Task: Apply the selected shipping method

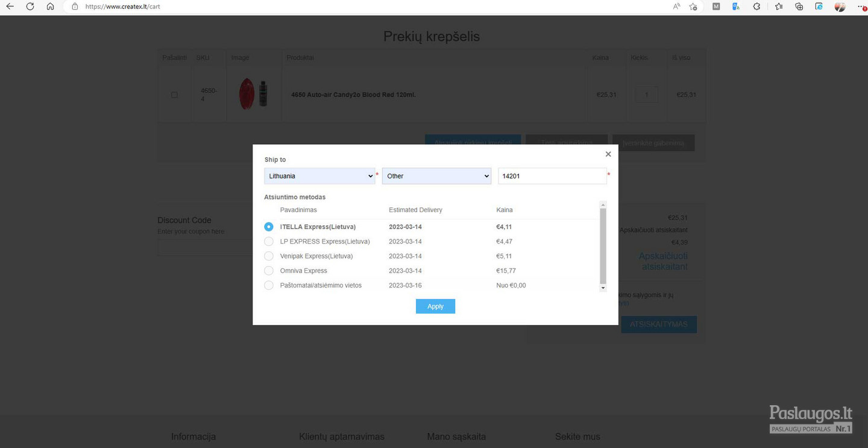Action: 435,306
